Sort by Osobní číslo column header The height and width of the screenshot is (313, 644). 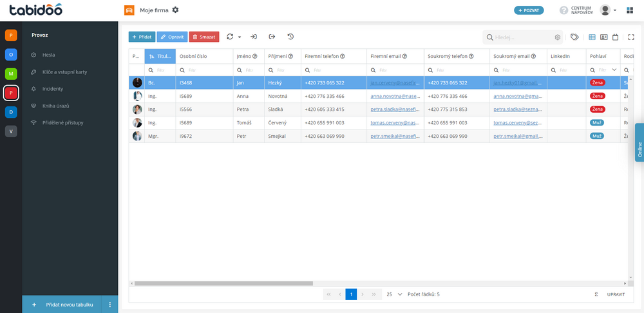point(204,56)
